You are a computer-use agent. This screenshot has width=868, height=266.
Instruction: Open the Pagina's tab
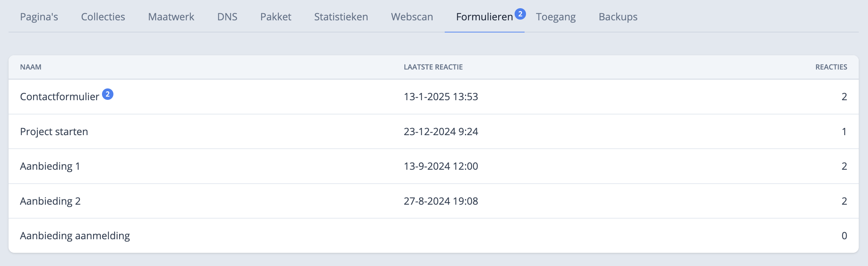pos(39,16)
